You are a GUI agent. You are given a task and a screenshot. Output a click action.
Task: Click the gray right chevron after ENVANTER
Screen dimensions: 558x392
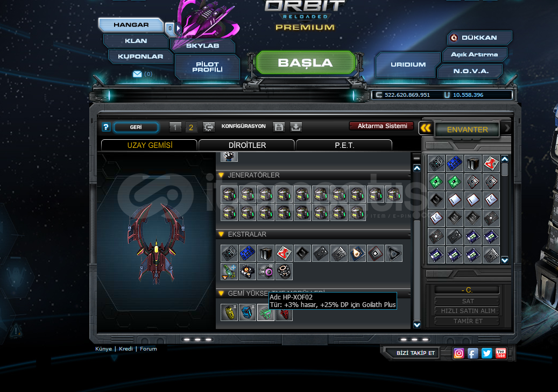point(507,127)
